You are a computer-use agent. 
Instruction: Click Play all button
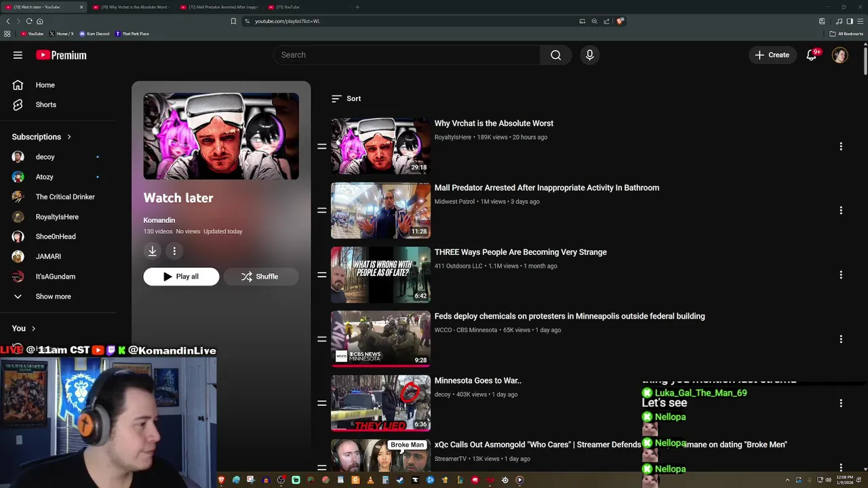pyautogui.click(x=181, y=277)
